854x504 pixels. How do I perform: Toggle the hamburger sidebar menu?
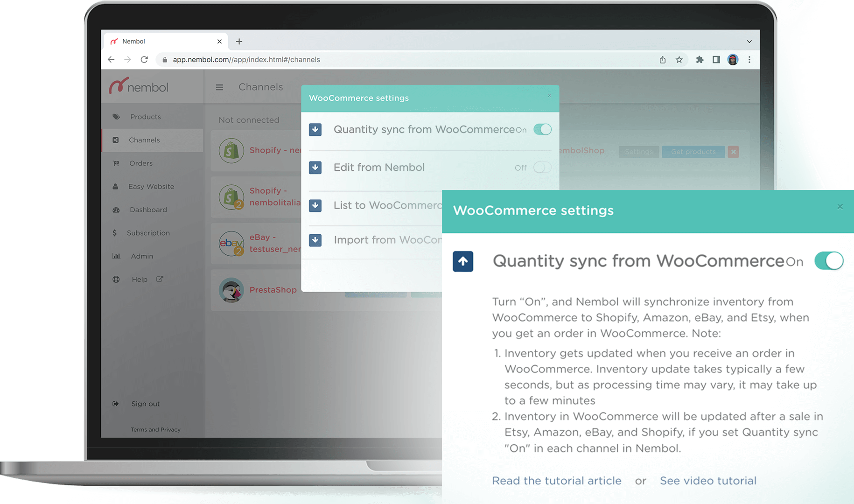point(219,87)
